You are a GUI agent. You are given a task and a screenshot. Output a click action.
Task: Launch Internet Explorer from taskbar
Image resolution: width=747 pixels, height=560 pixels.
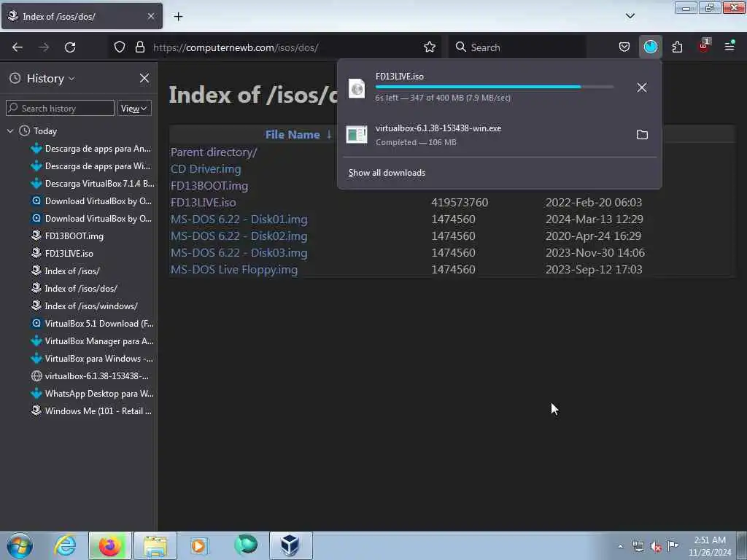point(65,545)
